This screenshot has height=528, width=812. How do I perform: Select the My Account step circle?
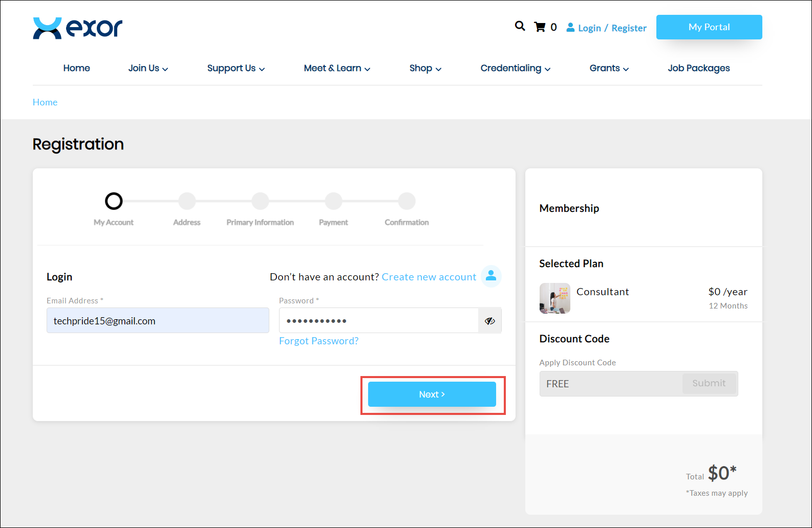tap(114, 201)
